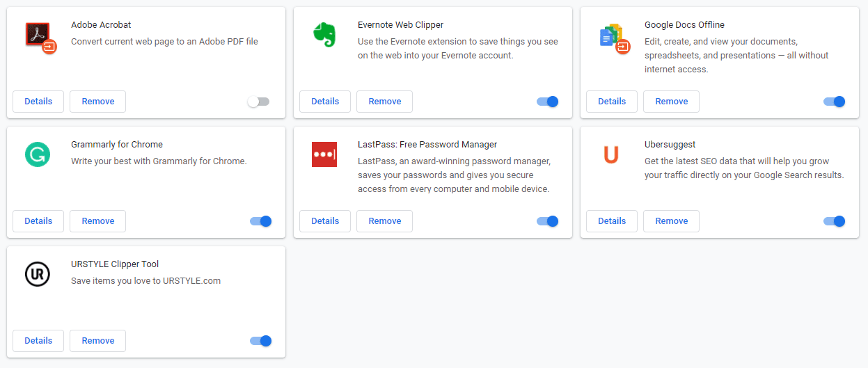Disable the Evernote Web Clipper toggle
This screenshot has width=868, height=368.
[548, 102]
